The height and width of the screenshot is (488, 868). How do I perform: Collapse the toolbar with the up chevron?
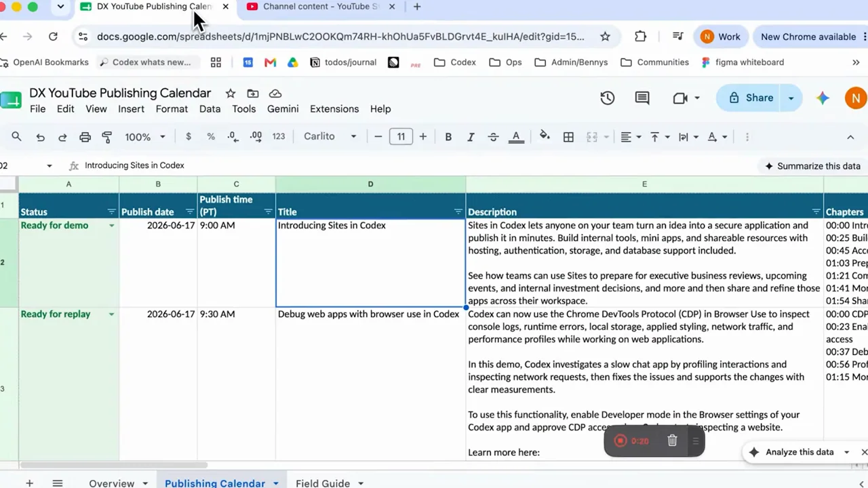pos(850,137)
